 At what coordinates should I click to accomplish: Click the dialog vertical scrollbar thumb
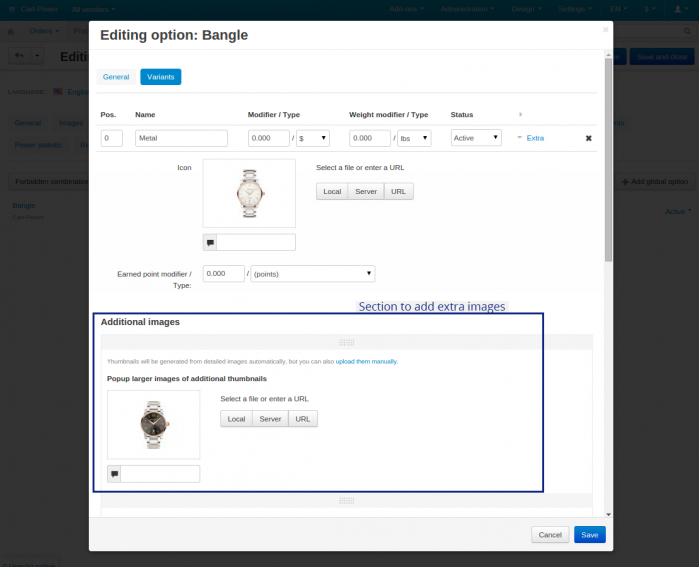[x=608, y=160]
